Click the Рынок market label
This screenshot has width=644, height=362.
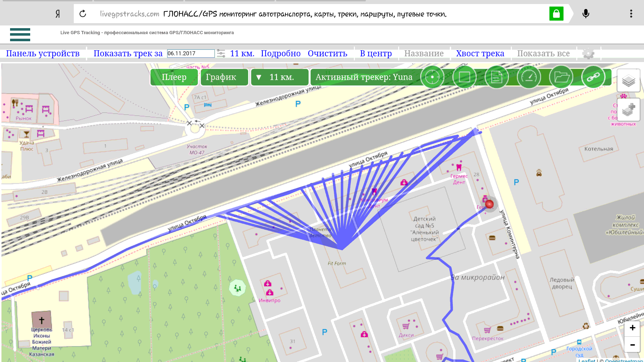pos(23,118)
